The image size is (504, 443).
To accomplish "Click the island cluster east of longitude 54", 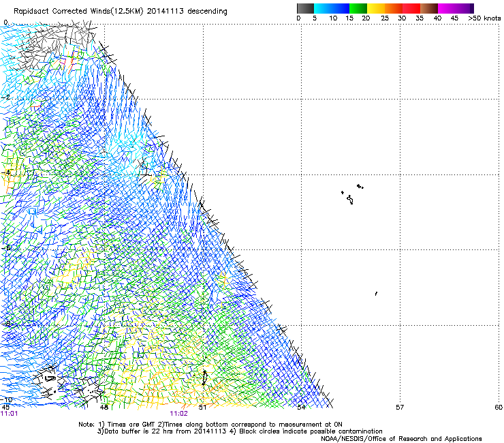I will click(352, 194).
